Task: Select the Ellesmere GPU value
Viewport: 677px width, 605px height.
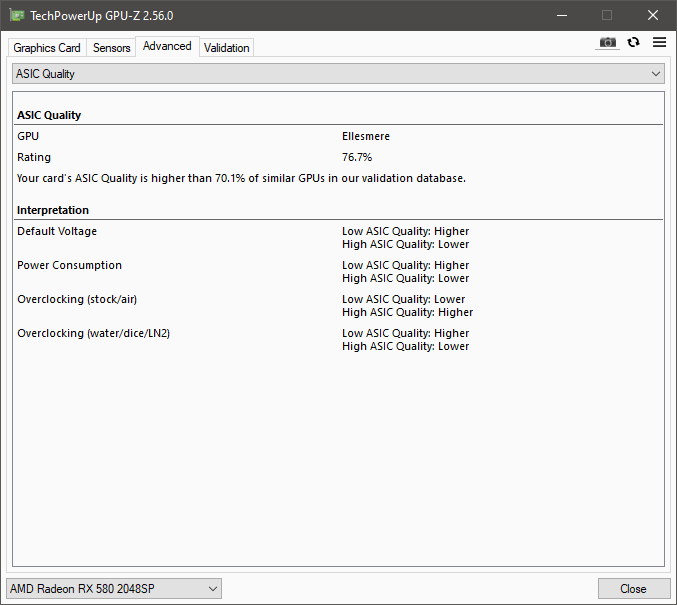Action: [x=366, y=136]
